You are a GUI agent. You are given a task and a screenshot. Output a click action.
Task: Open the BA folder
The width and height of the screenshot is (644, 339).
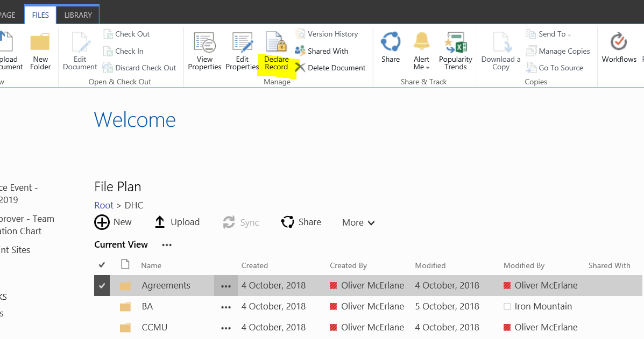147,307
